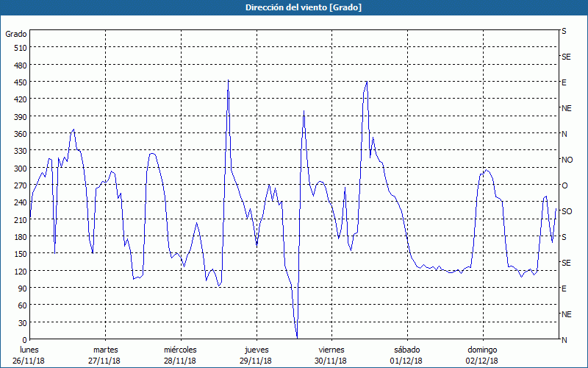Click the 480 value on the left axis
The image size is (588, 368).
pyautogui.click(x=21, y=66)
